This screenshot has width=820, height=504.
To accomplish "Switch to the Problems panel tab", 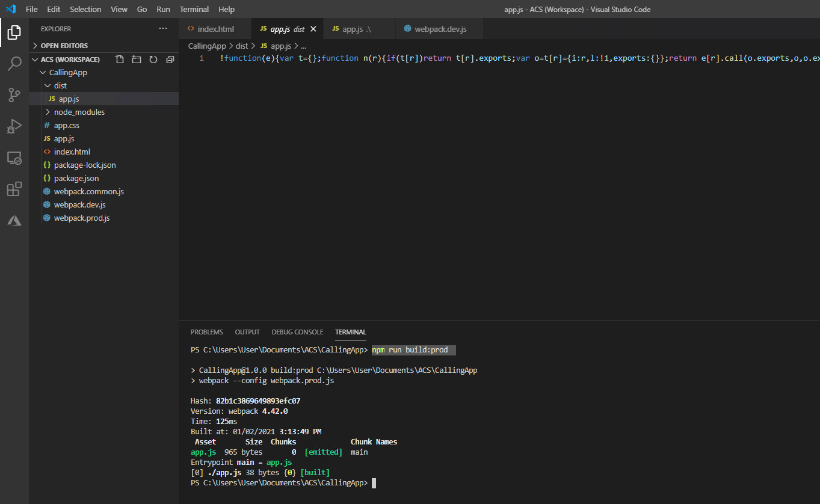I will (x=206, y=332).
